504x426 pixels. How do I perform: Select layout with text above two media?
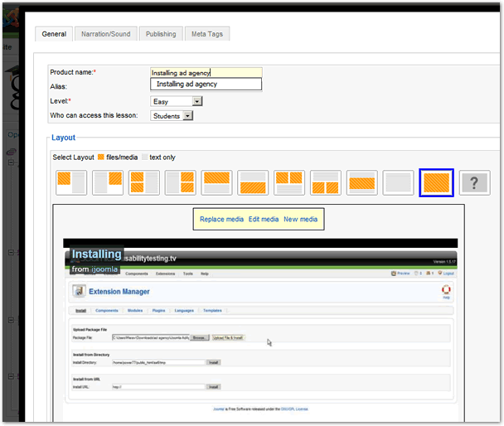[x=325, y=182]
